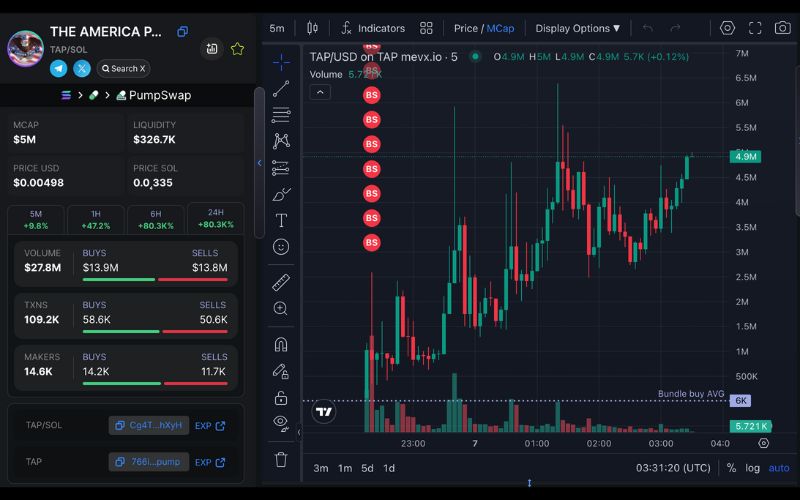Set the chart range to 5d
The image size is (800, 500).
367,468
